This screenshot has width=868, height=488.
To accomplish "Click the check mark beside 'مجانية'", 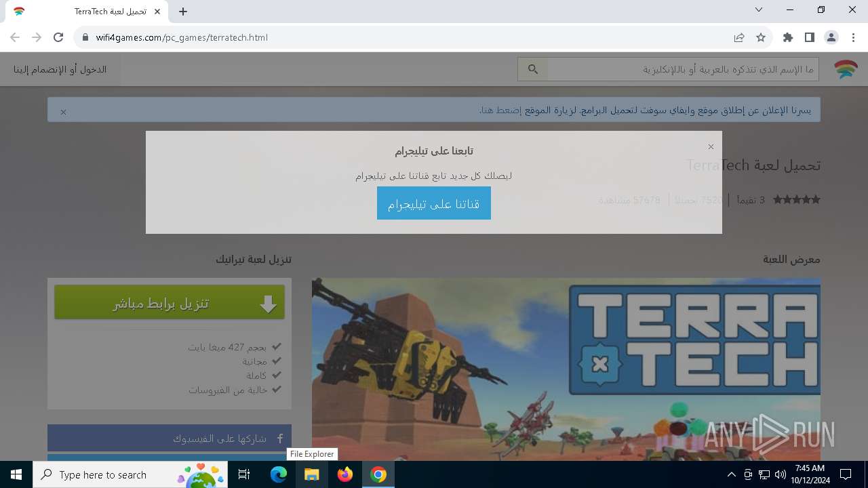I will (x=276, y=361).
